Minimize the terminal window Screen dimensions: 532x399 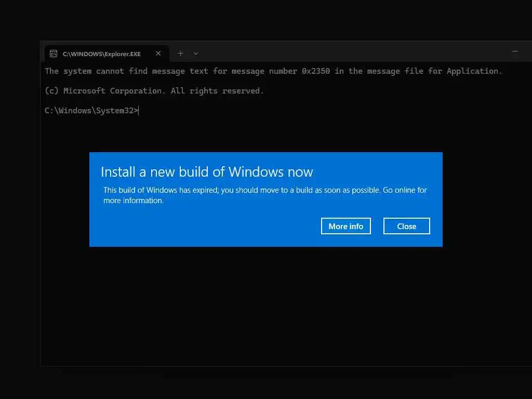coord(515,51)
